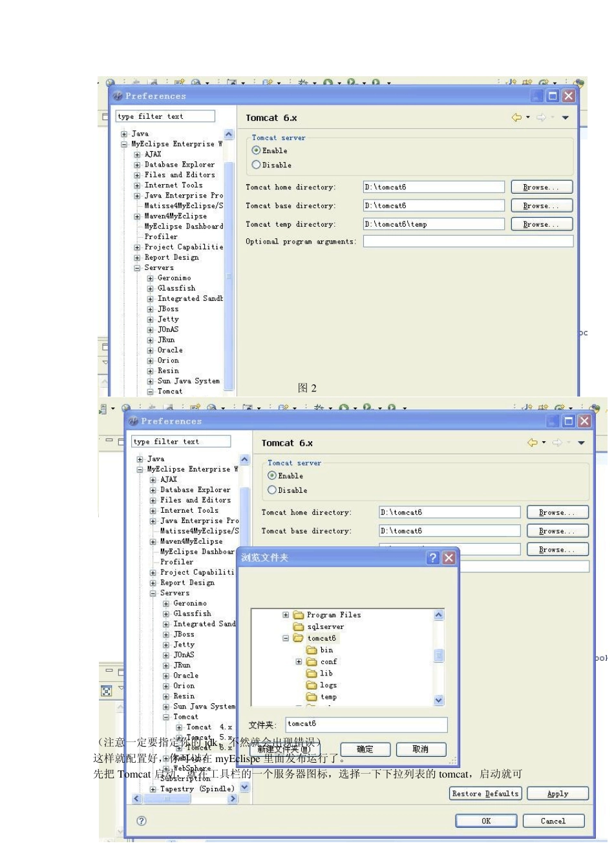Viewport: 614px width, 868px height.
Task: Open view menu dropdown in lower Tomcat 6.x panel
Action: coord(581,442)
